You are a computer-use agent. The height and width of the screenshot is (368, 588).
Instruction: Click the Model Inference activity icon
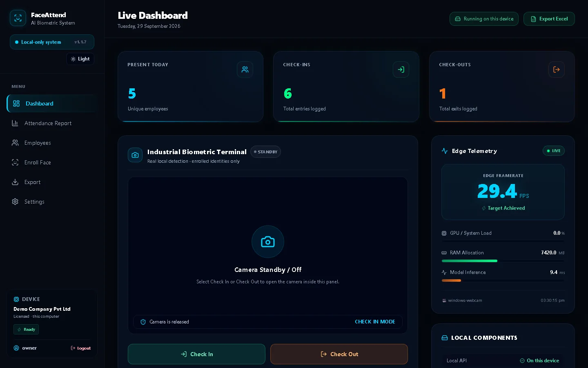(x=444, y=272)
